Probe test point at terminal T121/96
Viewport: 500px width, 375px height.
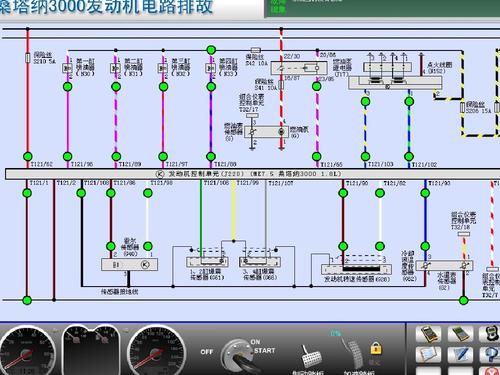click(x=67, y=156)
